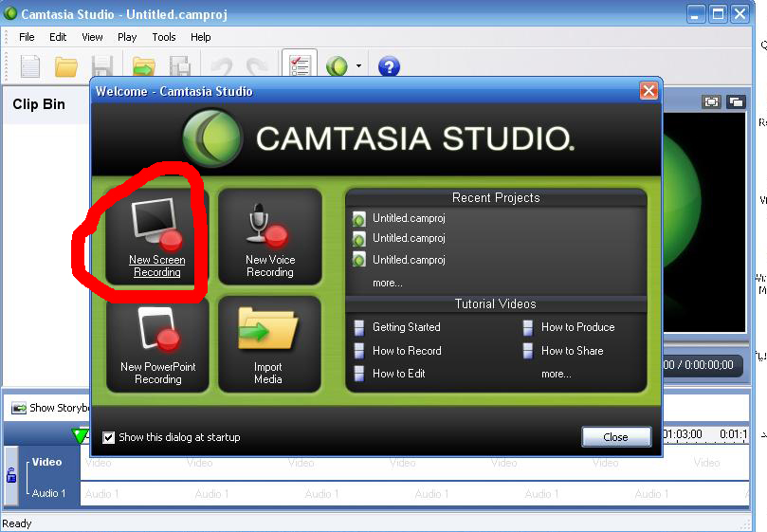The height and width of the screenshot is (532, 767).
Task: Click the 0:01:03;00 timeline ruler mark
Action: point(684,434)
